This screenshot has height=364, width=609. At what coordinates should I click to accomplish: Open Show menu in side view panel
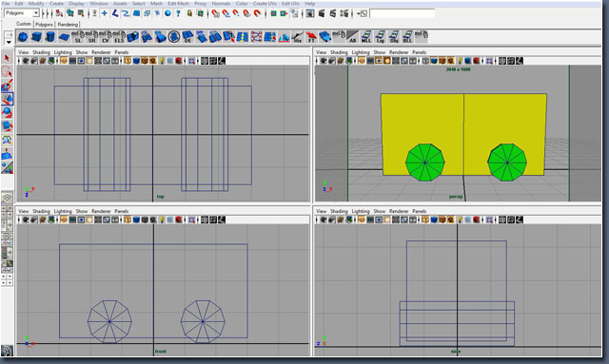(379, 211)
